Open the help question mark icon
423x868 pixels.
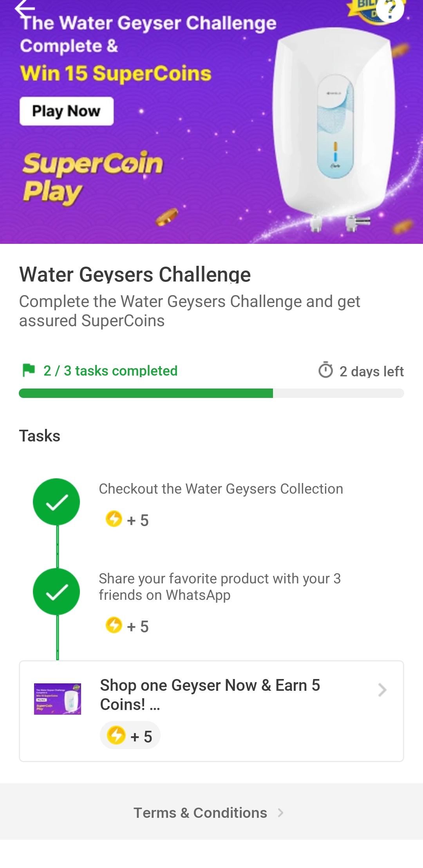click(x=390, y=9)
